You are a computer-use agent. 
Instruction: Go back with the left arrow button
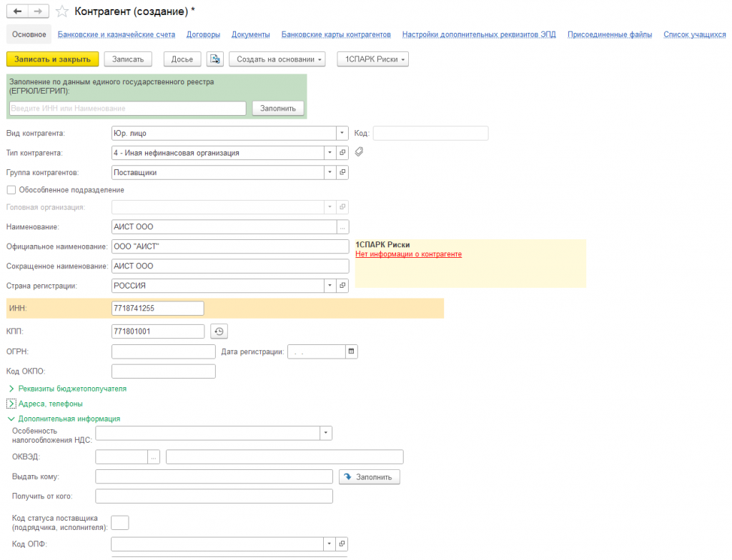point(17,11)
